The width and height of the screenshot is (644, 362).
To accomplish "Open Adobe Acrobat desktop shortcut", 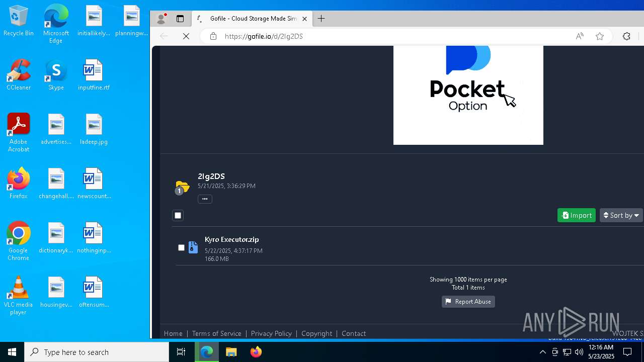I will (18, 133).
